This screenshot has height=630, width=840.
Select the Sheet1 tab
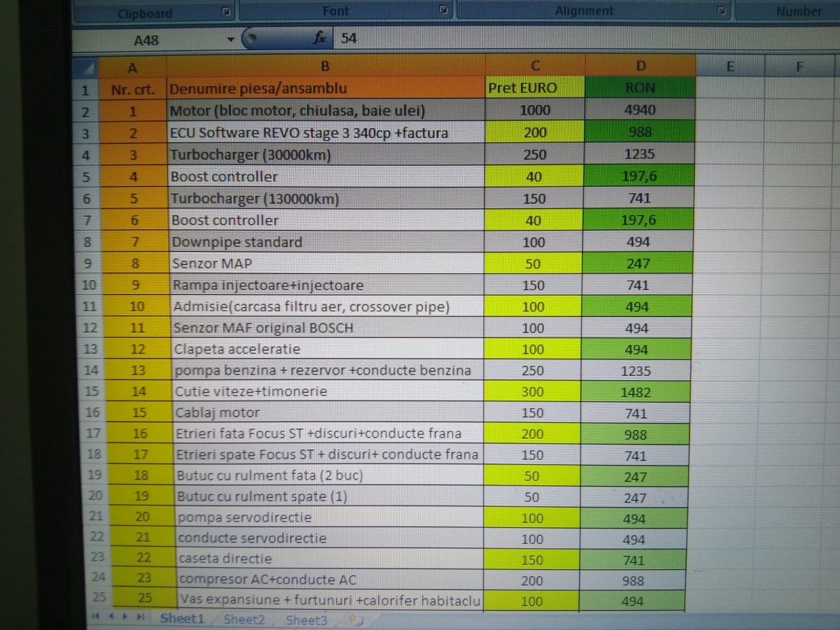[182, 619]
